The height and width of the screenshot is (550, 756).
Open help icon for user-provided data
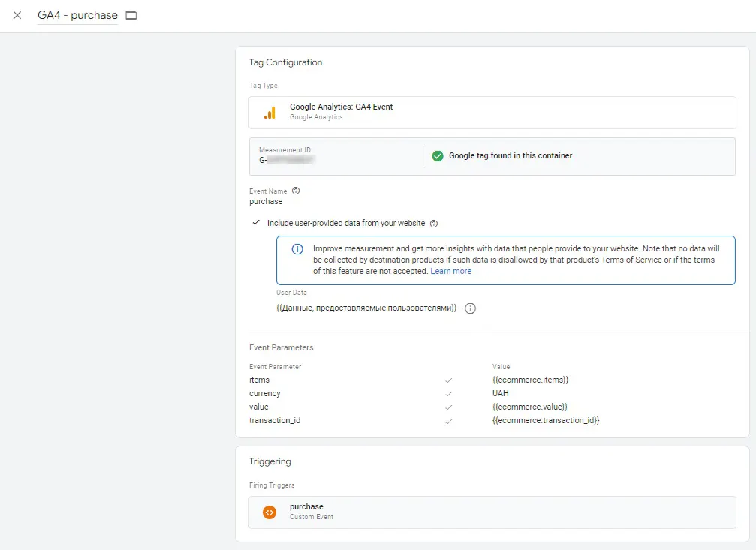[434, 224]
